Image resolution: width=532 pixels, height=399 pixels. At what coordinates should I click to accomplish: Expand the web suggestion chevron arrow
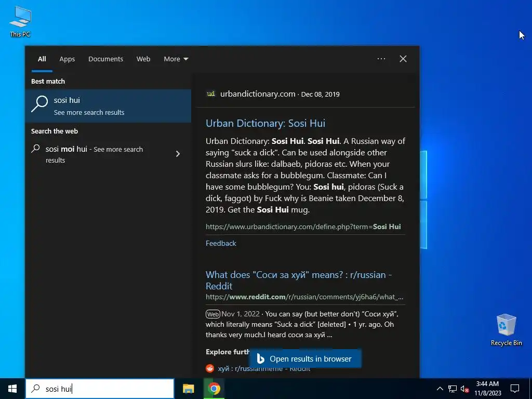pos(178,154)
